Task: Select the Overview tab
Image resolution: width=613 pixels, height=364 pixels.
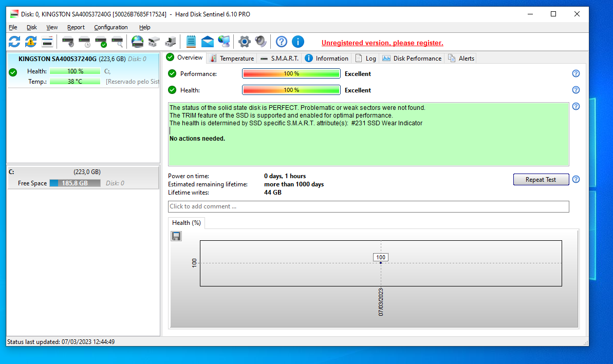Action: 184,58
